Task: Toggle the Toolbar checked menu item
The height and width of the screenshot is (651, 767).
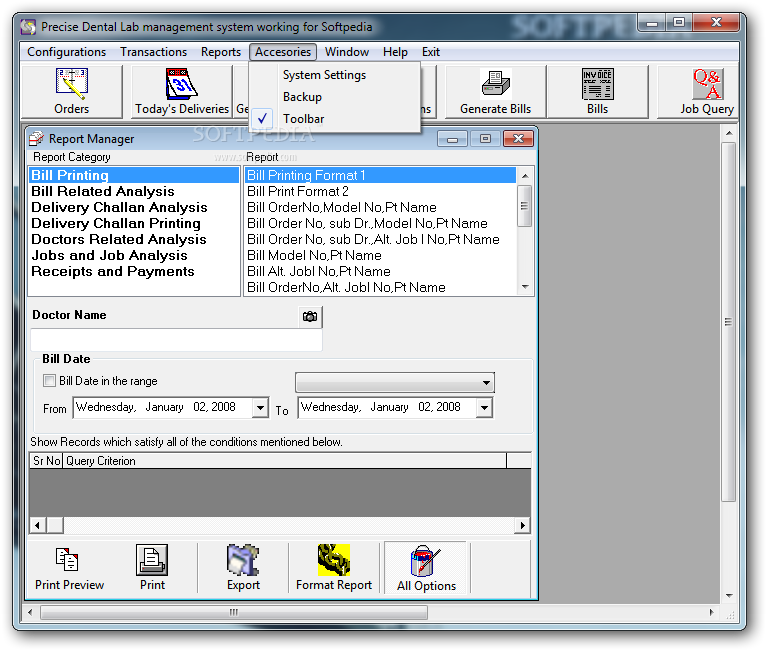Action: click(303, 119)
